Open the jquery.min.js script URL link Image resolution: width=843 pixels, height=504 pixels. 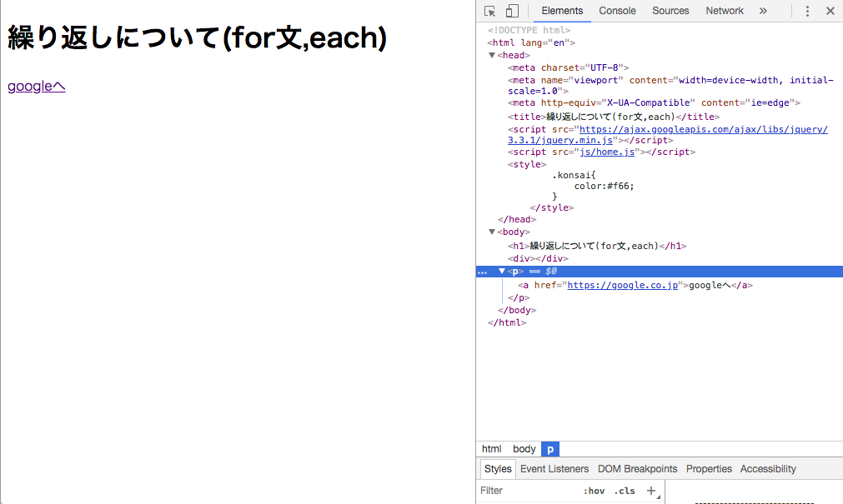pos(668,135)
